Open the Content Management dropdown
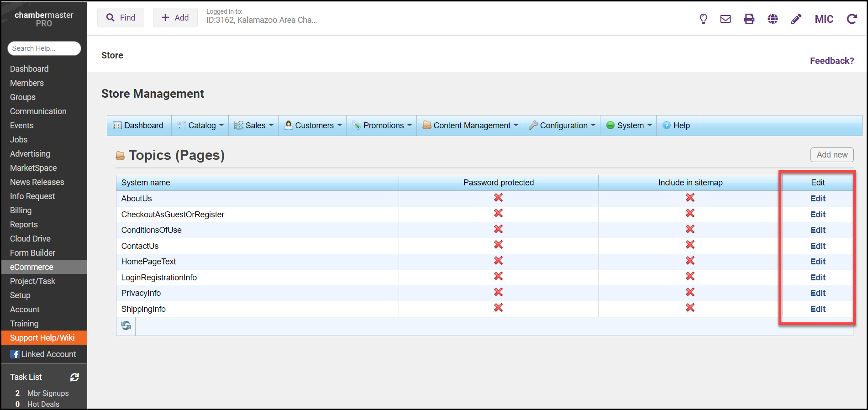 [x=471, y=126]
